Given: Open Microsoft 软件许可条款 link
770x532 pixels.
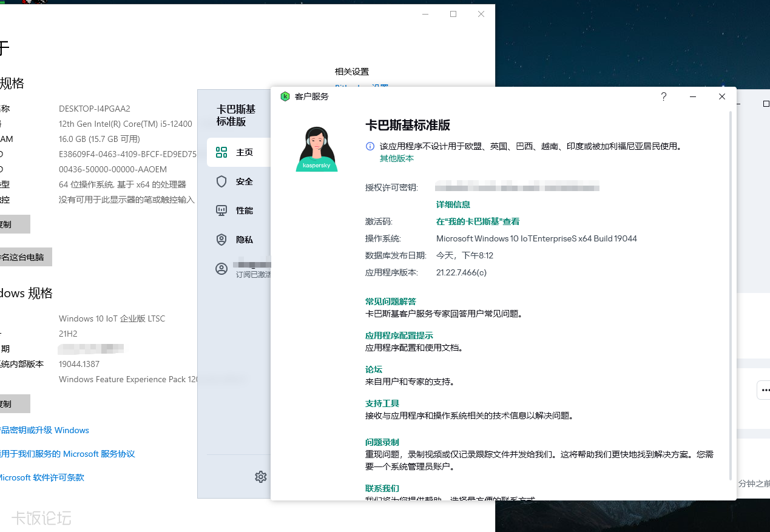Looking at the screenshot, I should [41, 477].
